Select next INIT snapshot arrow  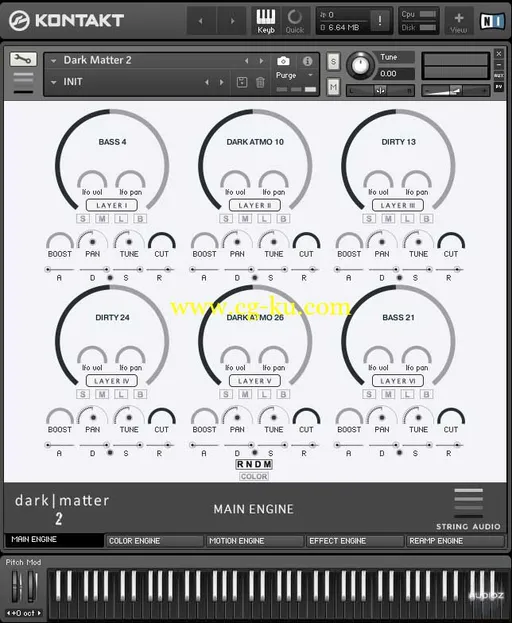[222, 82]
